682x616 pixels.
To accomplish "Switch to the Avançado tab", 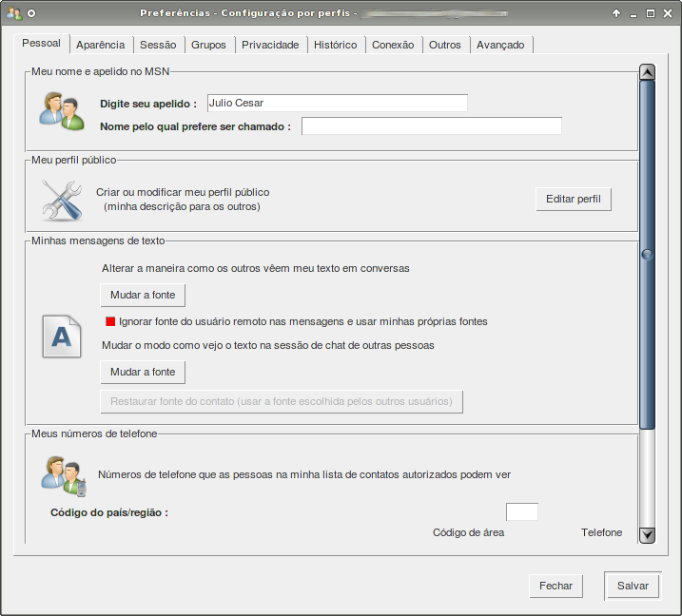I will point(500,45).
